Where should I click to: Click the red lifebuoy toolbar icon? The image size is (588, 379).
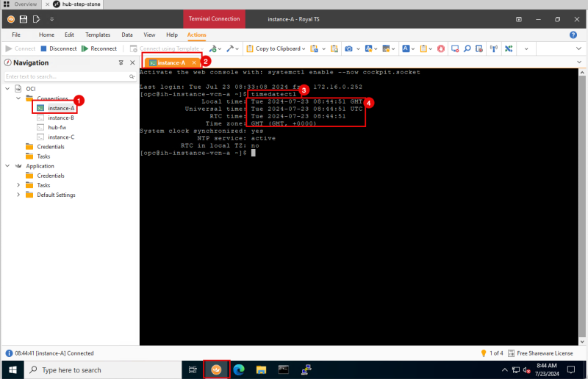(x=441, y=48)
